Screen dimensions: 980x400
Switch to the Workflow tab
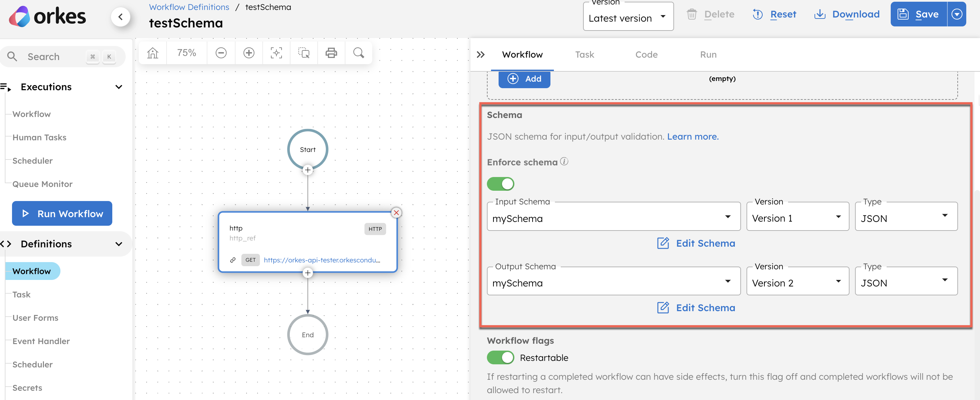[522, 55]
